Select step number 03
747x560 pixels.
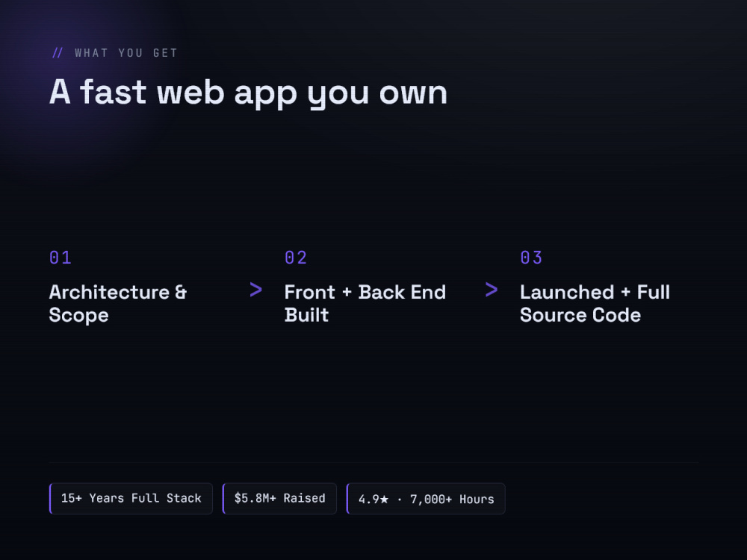(x=531, y=258)
